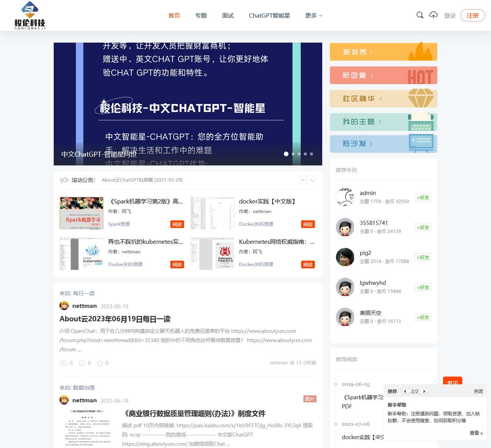Click nettman avatar on 数据治理 post
The image size is (491, 448).
(64, 400)
